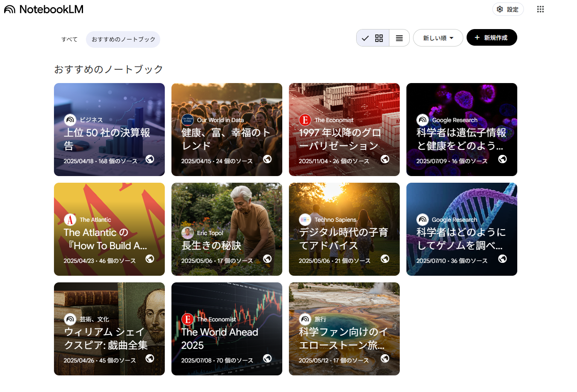
Task: Open 設定 settings button
Action: (508, 9)
